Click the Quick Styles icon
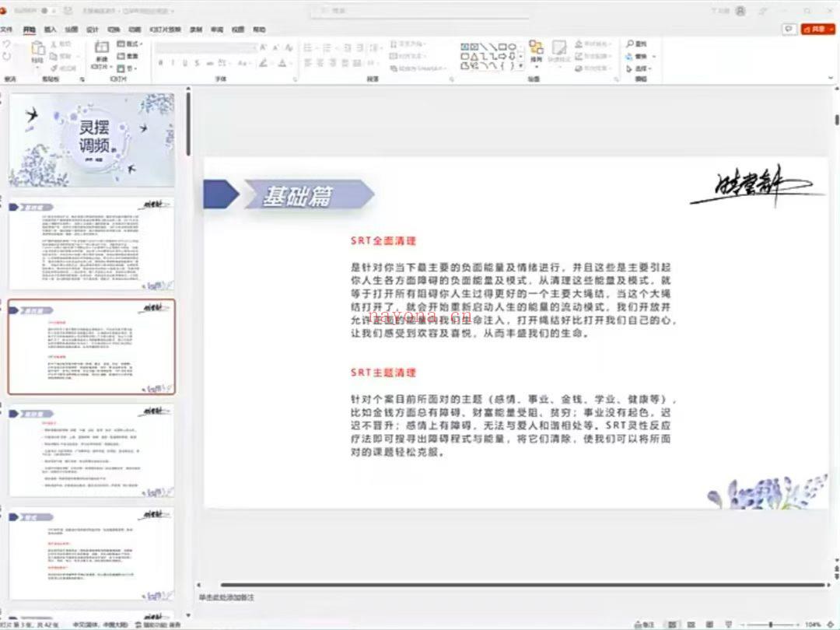The width and height of the screenshot is (840, 630). coord(558,49)
